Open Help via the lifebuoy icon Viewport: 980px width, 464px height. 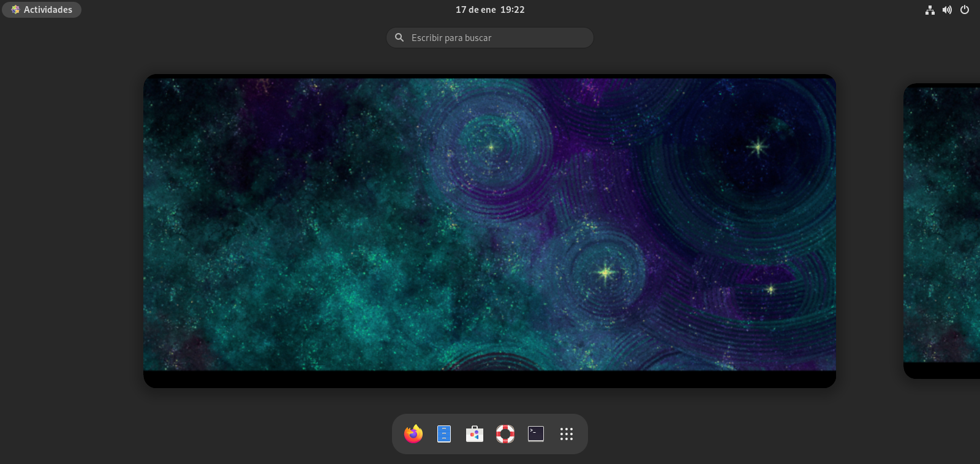click(505, 434)
